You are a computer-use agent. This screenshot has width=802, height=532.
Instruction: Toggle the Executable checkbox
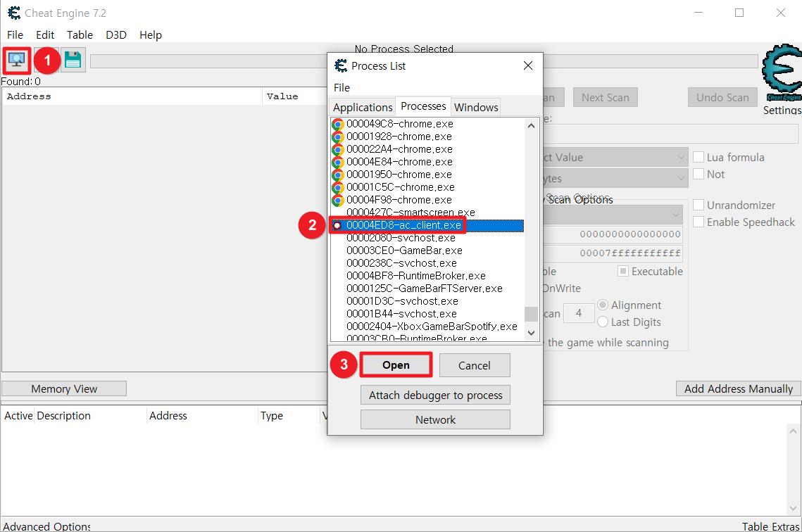pos(622,271)
